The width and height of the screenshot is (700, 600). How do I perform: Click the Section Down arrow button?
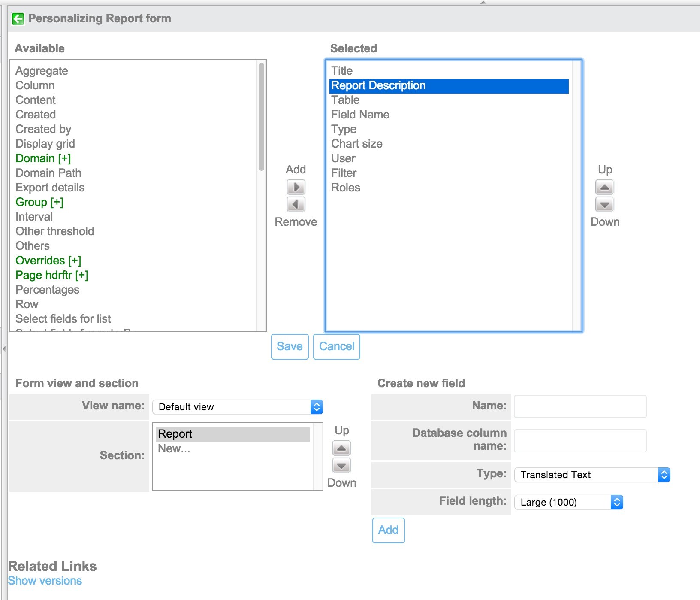click(x=341, y=465)
